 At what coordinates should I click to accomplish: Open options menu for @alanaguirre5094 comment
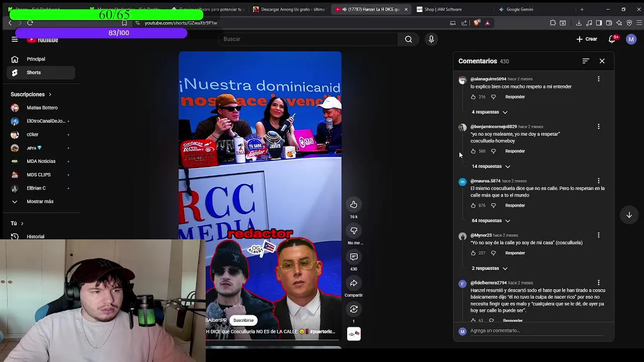[598, 79]
